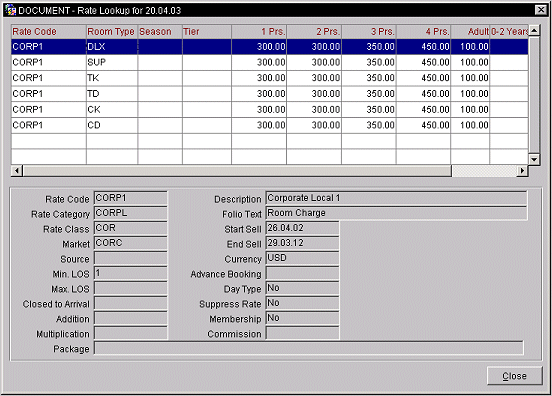Click the application icon in title bar
The width and height of the screenshot is (552, 396).
coord(11,10)
